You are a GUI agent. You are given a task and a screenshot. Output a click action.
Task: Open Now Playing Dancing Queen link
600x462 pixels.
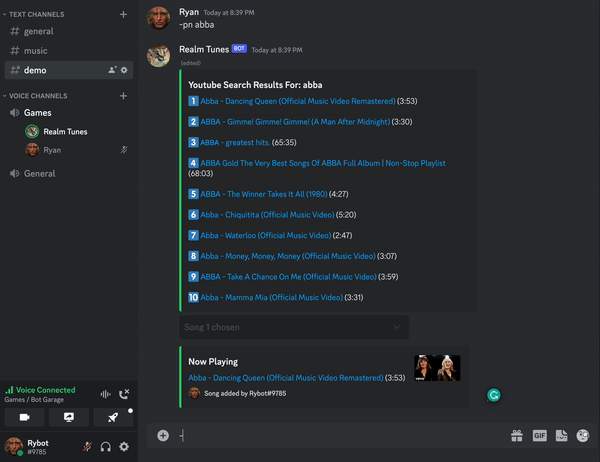285,378
